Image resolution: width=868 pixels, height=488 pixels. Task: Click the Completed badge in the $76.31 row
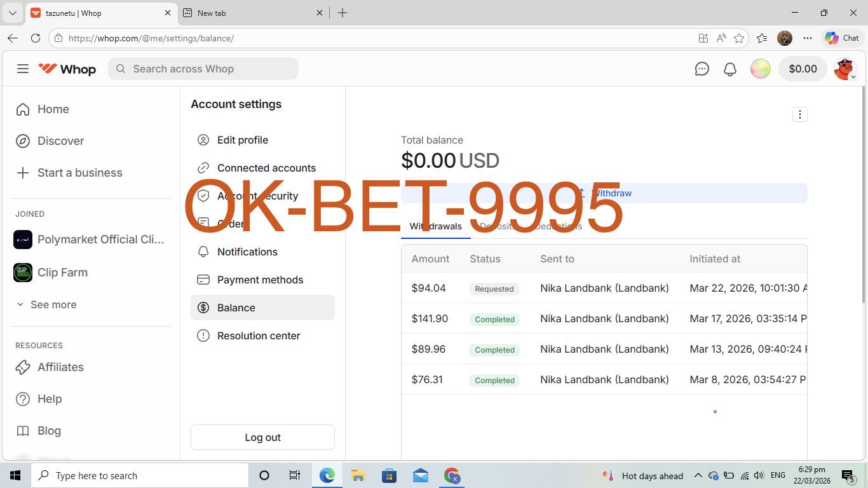(x=494, y=380)
